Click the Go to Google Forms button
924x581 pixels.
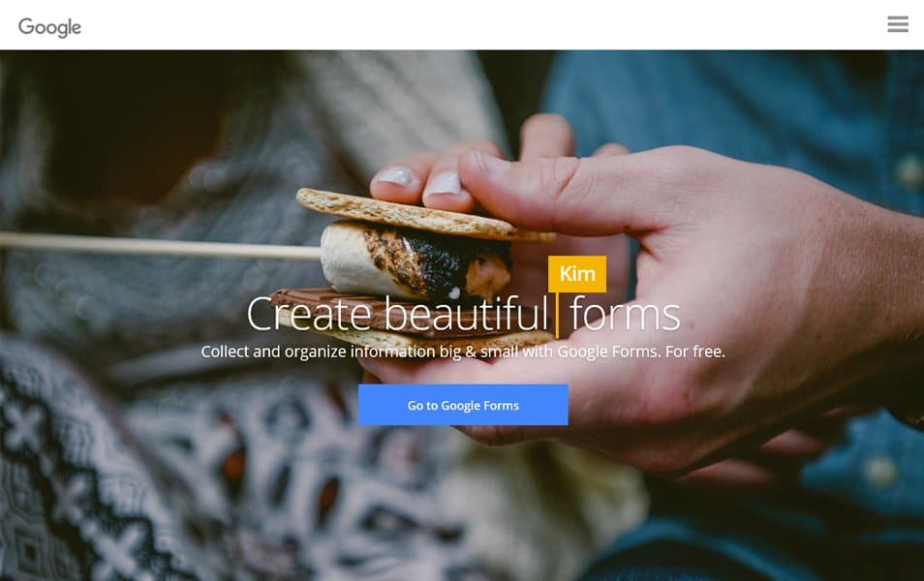click(463, 405)
